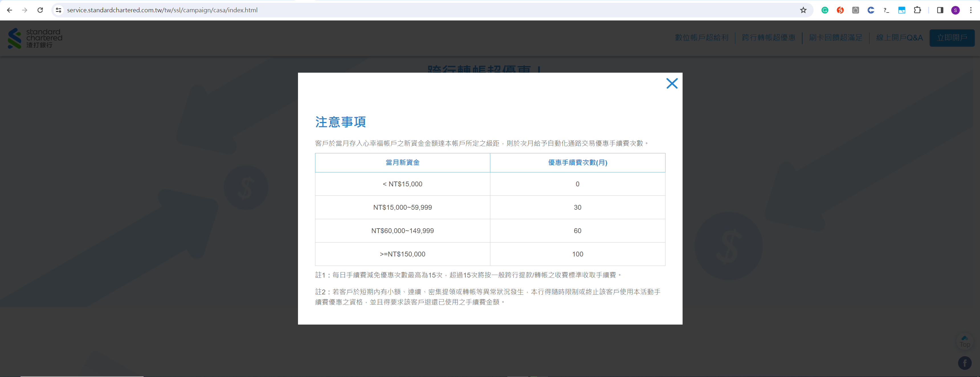Click the blue C extension icon

[x=871, y=10]
